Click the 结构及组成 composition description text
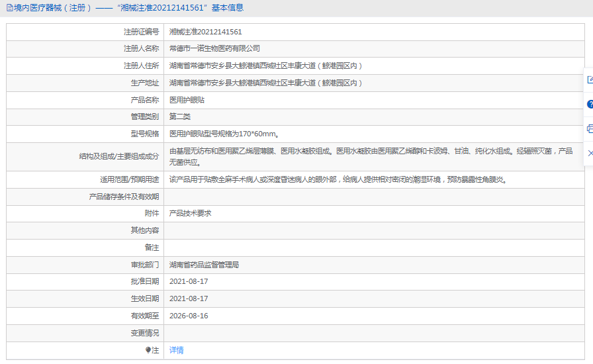This screenshot has height=364, width=593. [x=371, y=152]
